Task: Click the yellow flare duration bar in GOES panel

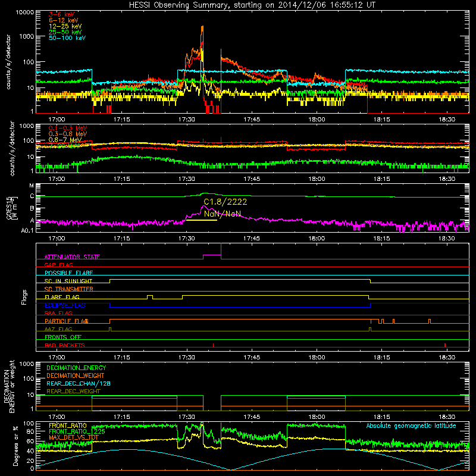Action: 202,220
